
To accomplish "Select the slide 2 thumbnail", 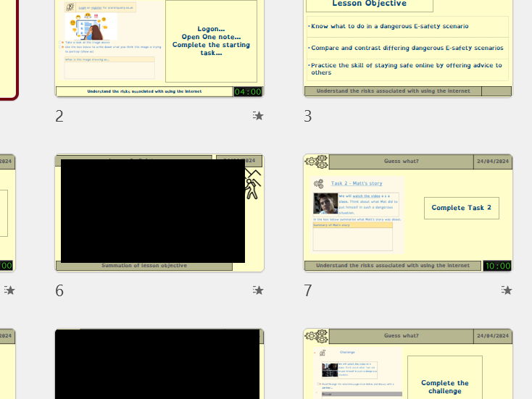I will tap(159, 48).
